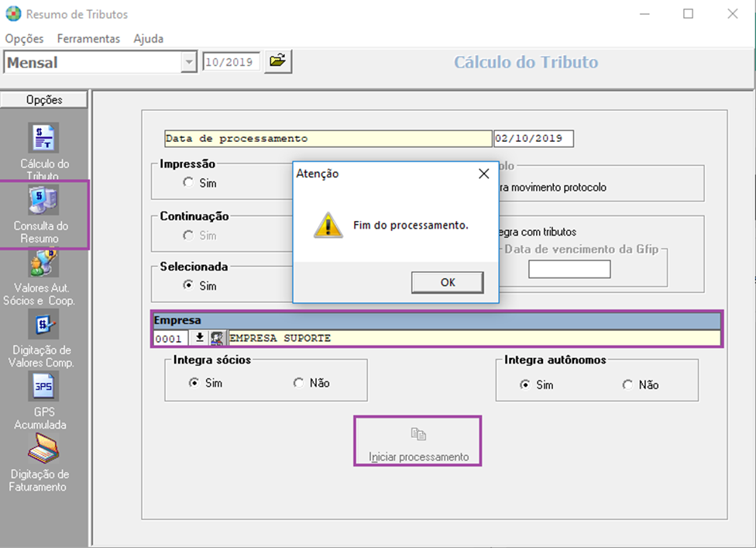The image size is (756, 548).
Task: Click the Empresa section header
Action: point(436,320)
